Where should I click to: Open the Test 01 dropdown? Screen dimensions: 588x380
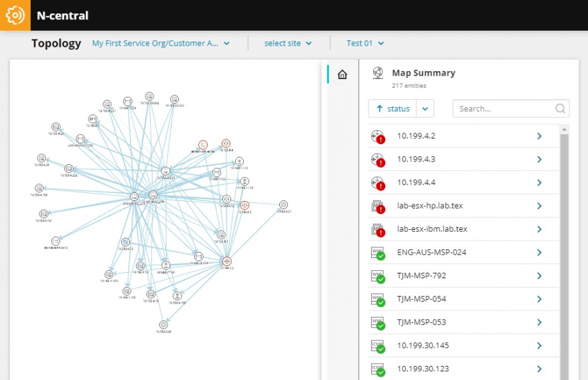coord(365,44)
